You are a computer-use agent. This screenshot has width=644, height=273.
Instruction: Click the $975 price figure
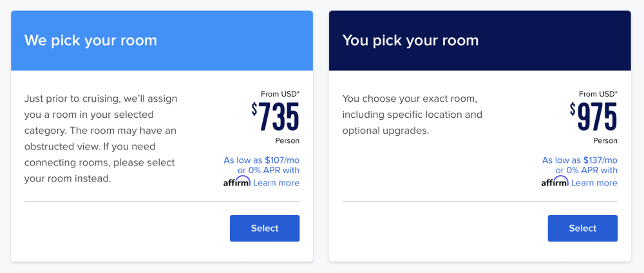click(x=593, y=117)
